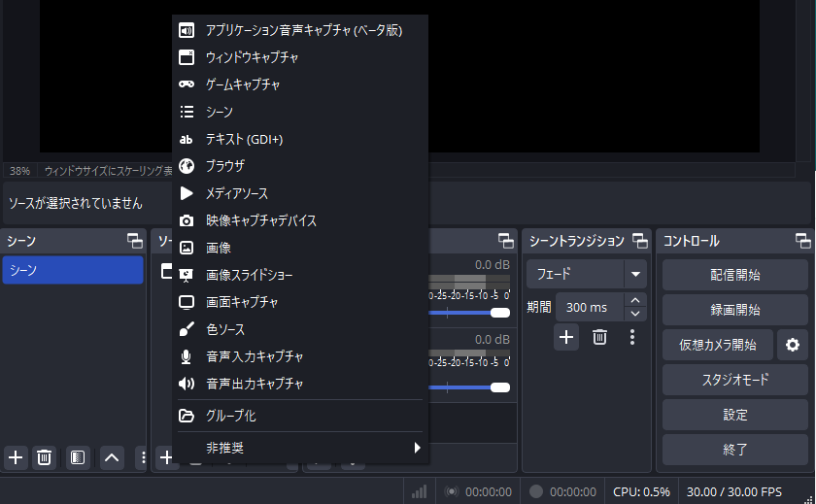This screenshot has width=816, height=504.
Task: Expand the 非推奨 submenu
Action: point(301,448)
